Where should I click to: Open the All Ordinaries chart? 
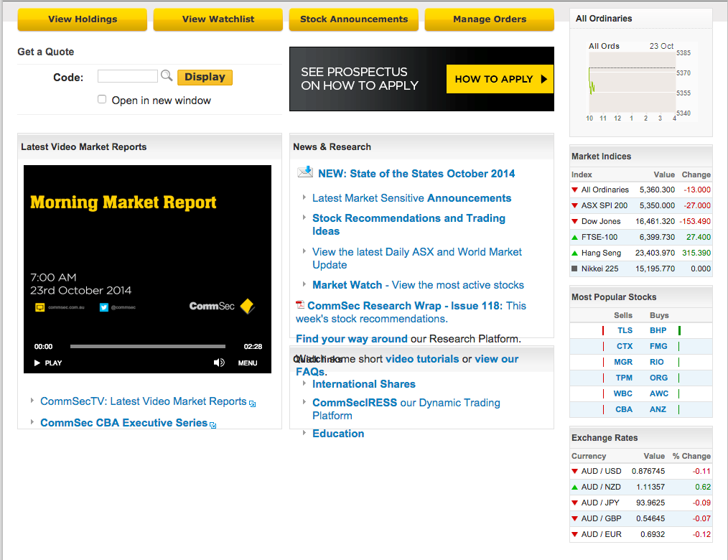[632, 80]
